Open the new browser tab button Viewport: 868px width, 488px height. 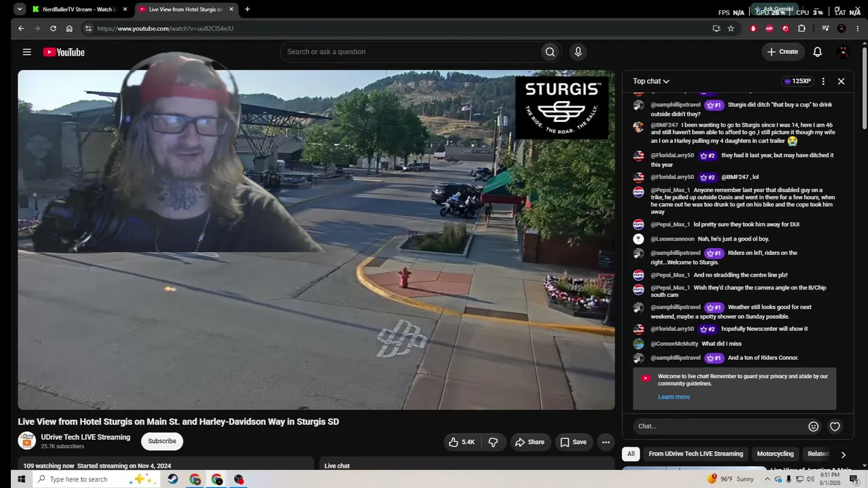(x=247, y=9)
